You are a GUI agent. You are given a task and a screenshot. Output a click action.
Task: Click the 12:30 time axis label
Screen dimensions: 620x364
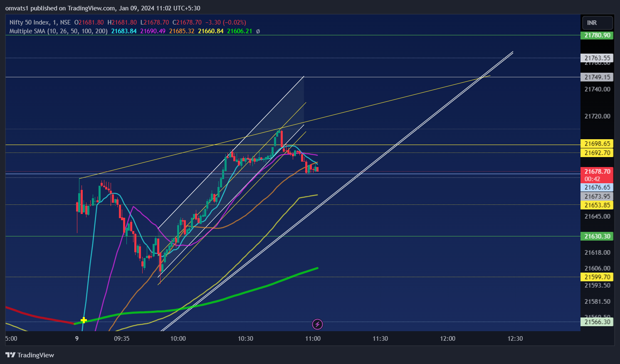[x=515, y=339]
